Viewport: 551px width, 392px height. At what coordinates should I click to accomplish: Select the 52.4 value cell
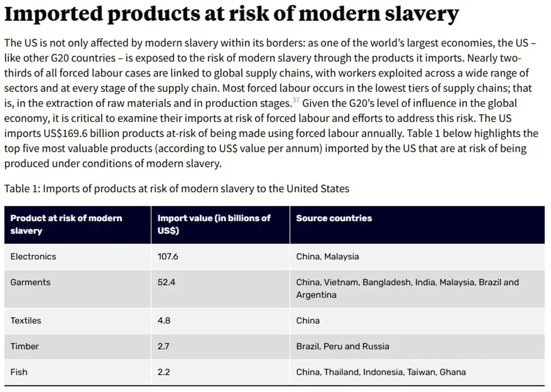tap(220, 289)
